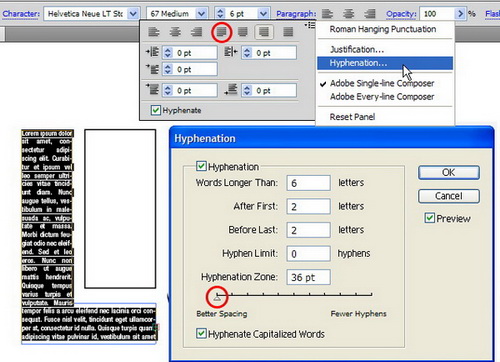Screen dimensions: 500x362
Task: Click space before stepper arrows
Action: 168,90
